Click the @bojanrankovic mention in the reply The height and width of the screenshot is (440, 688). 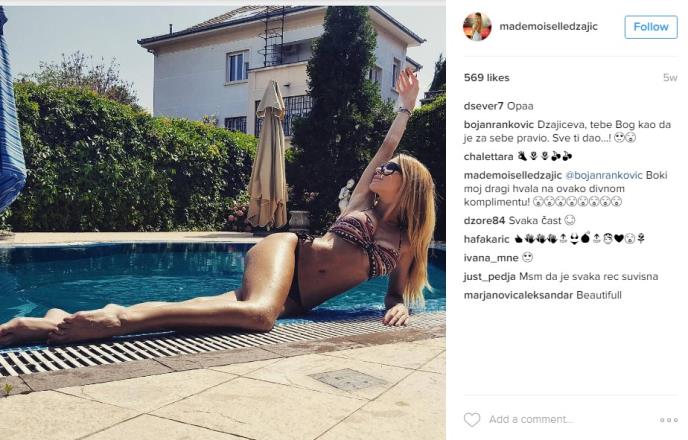604,175
